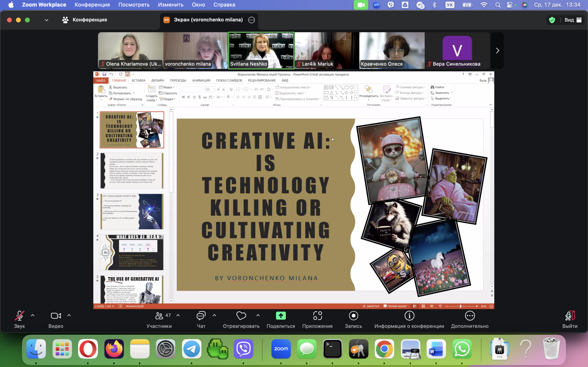Open the Посмотреть menu in menu bar
This screenshot has height=367, width=588.
(x=134, y=5)
